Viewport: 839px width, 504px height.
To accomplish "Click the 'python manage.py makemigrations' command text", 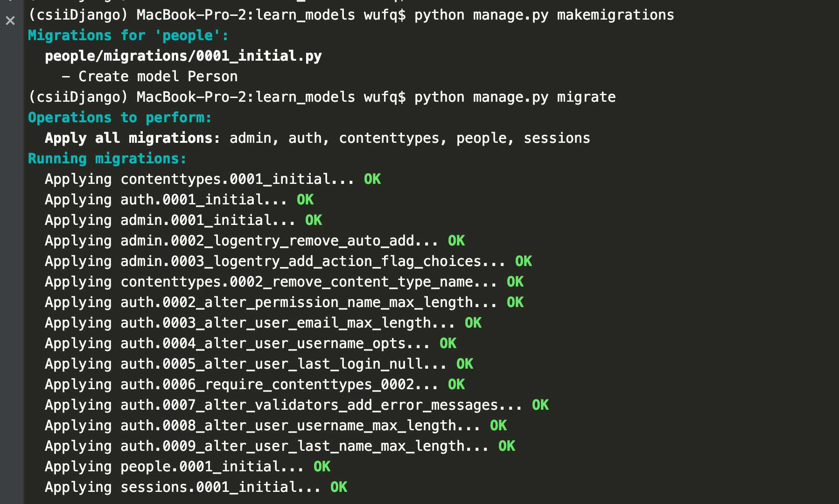I will pos(544,15).
